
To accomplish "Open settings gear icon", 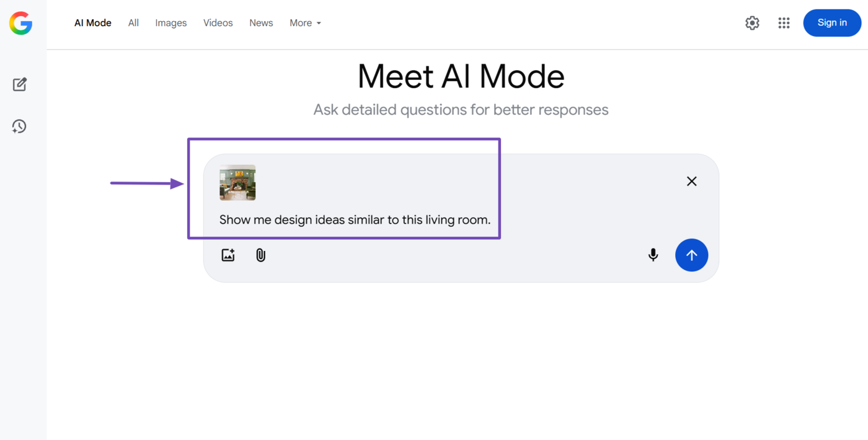I will point(752,23).
